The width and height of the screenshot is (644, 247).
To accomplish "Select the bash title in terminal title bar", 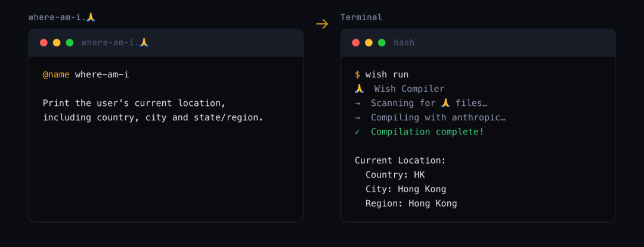I will 404,43.
